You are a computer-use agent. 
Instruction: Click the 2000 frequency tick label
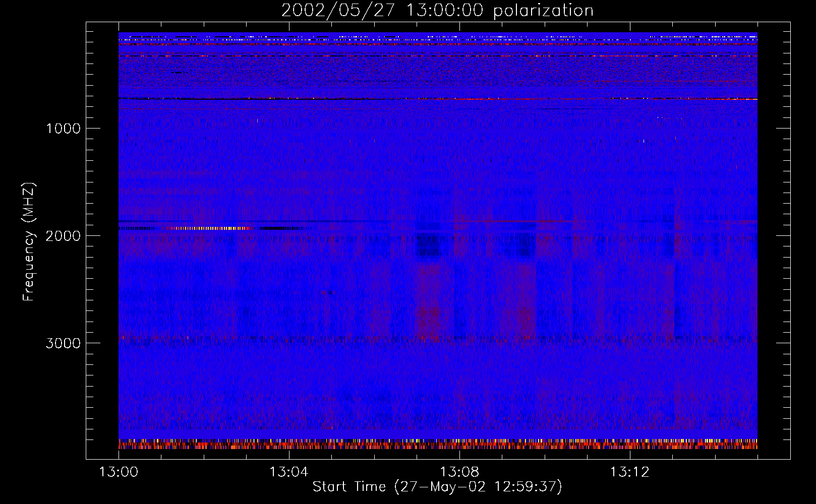click(x=64, y=236)
